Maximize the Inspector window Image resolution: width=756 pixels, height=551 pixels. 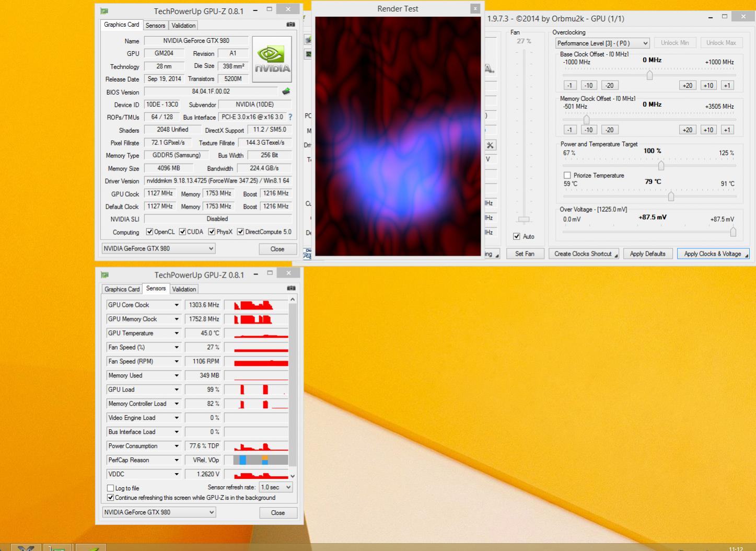point(725,17)
